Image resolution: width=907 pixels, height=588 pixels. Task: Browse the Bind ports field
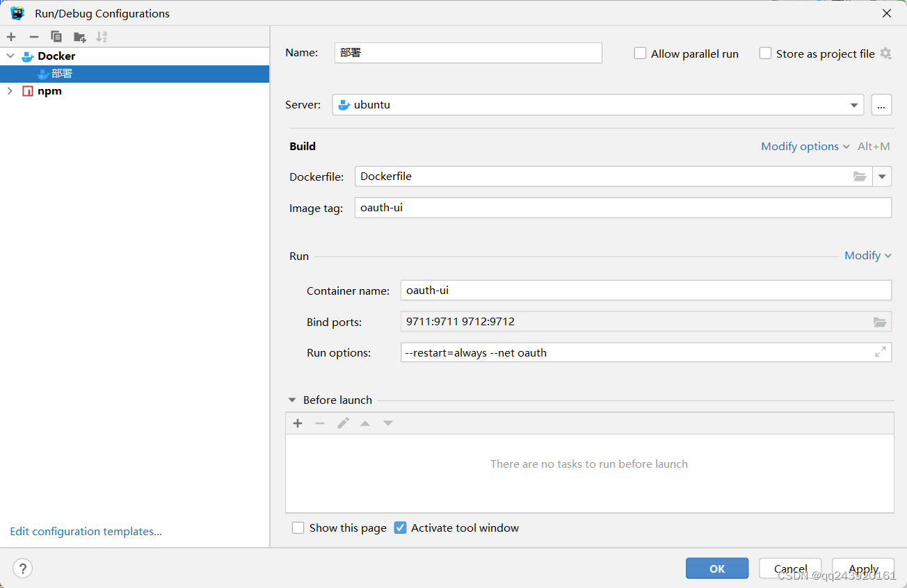coord(880,321)
